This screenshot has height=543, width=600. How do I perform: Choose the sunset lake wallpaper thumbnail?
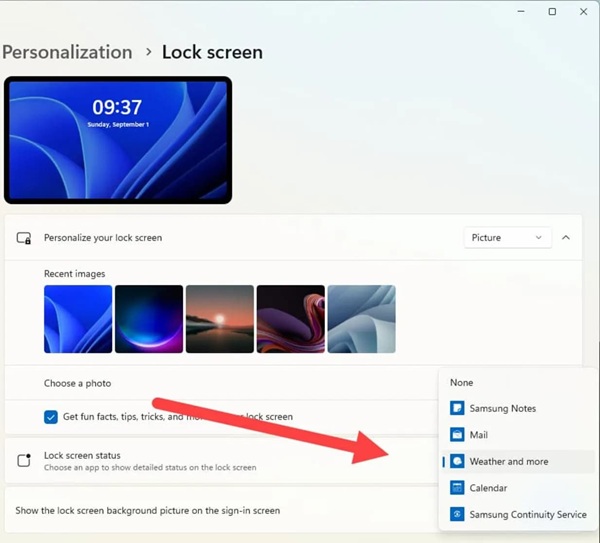click(x=220, y=319)
